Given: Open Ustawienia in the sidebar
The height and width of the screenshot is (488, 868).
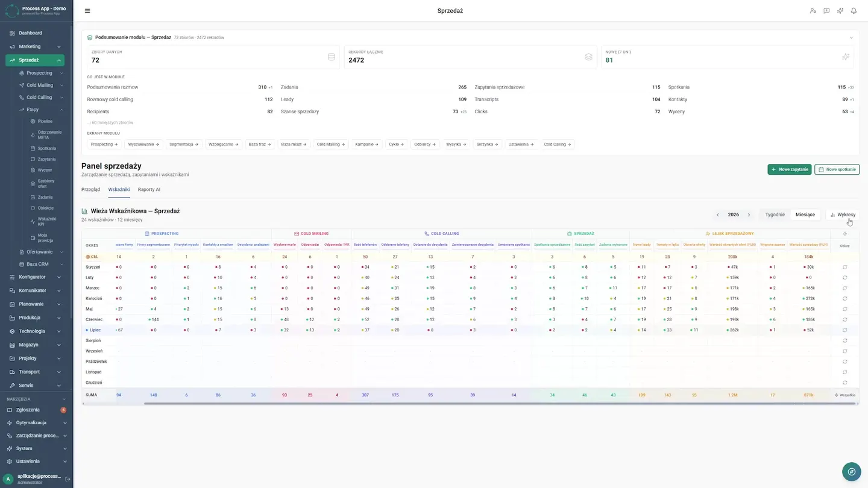Looking at the screenshot, I should point(35,461).
